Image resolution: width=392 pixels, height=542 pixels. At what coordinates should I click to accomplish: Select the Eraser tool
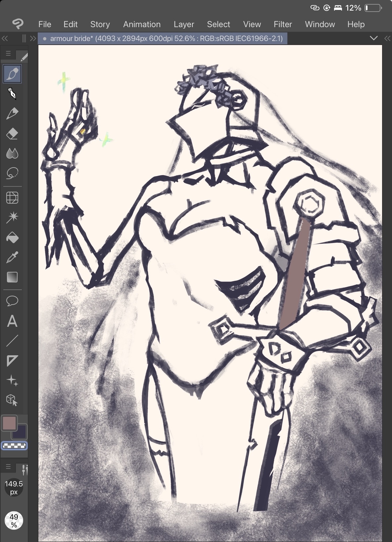[x=12, y=134]
